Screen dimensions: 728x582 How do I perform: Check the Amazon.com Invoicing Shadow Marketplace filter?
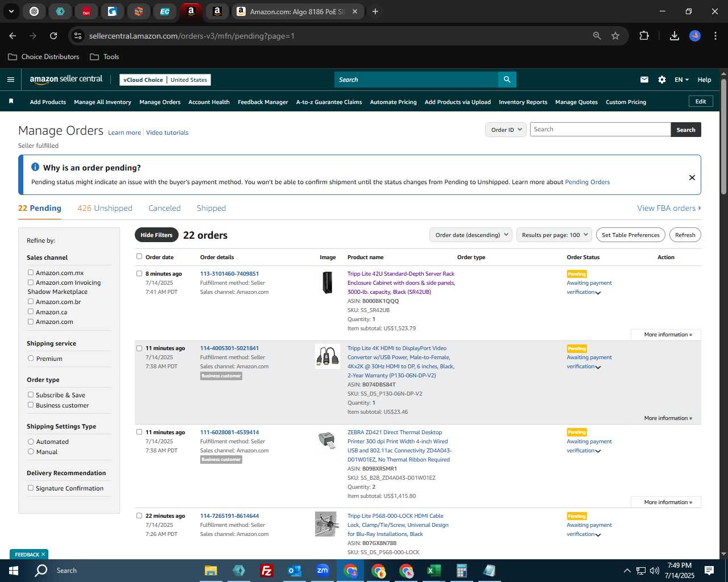point(31,282)
